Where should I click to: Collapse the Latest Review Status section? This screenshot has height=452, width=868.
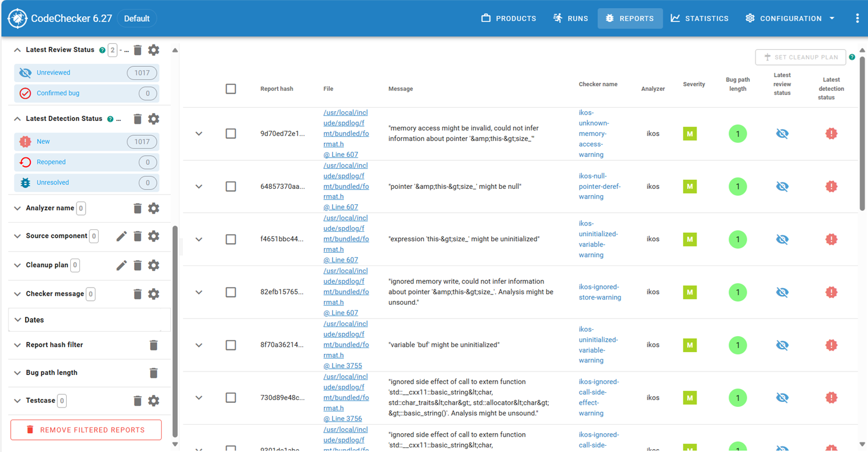(17, 50)
